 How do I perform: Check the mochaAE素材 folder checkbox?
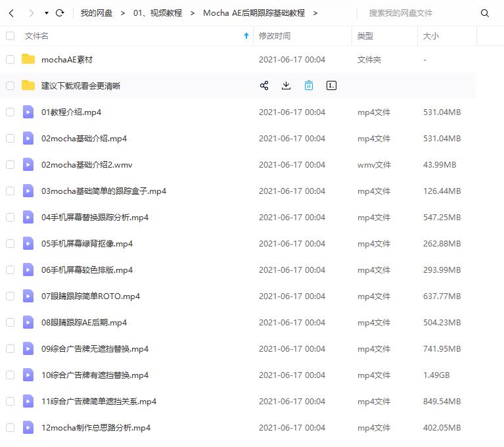11,60
